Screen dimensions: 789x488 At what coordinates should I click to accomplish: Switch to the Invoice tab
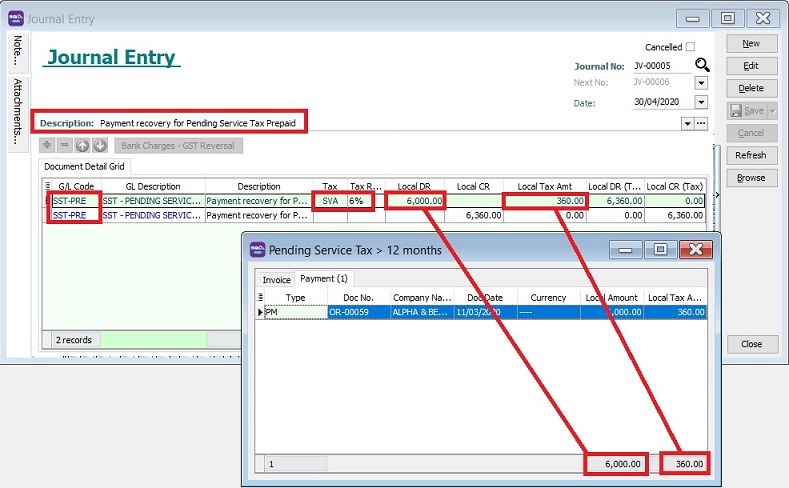pos(276,280)
